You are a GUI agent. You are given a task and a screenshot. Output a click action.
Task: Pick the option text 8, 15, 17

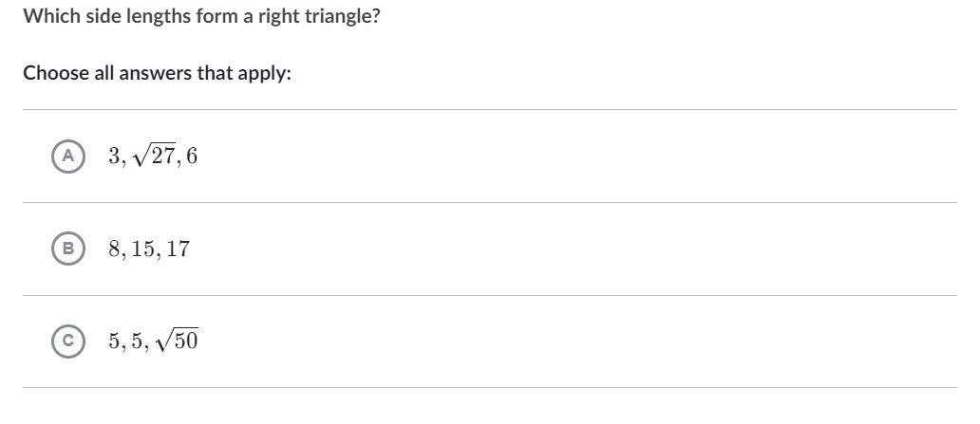pos(149,249)
